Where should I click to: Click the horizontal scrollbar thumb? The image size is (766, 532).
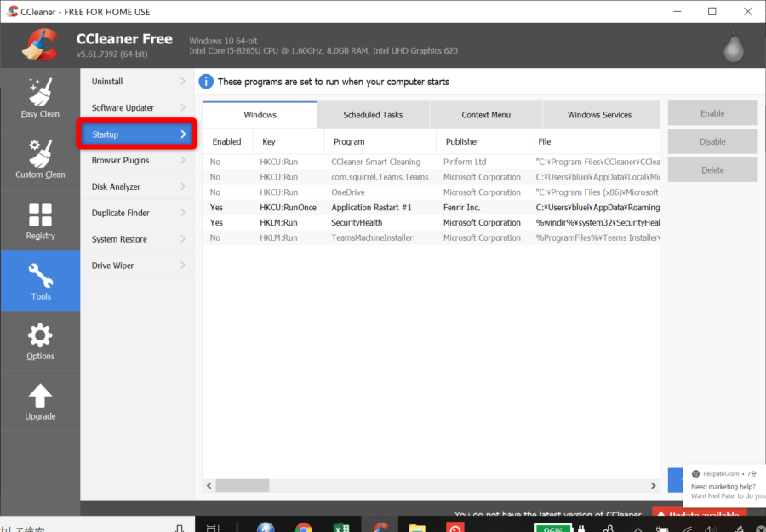(x=243, y=485)
